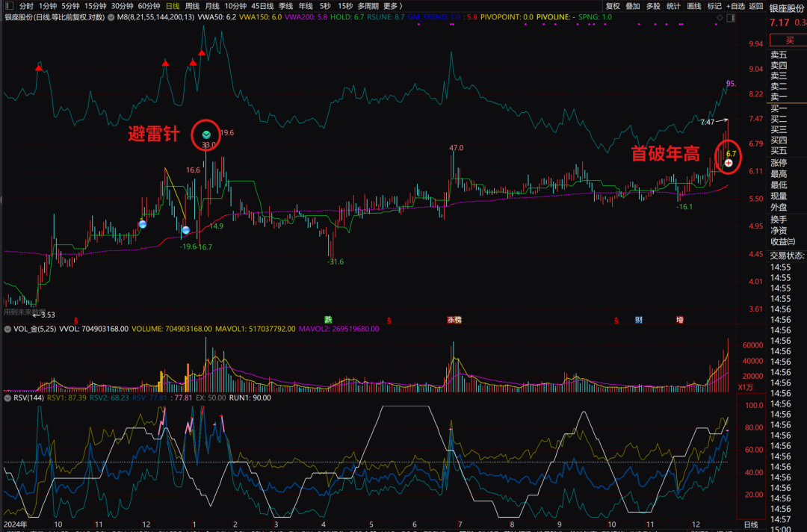Screen dimensions: 807x532
Task: Switch to 季线 quarterly chart
Action: [286, 6]
